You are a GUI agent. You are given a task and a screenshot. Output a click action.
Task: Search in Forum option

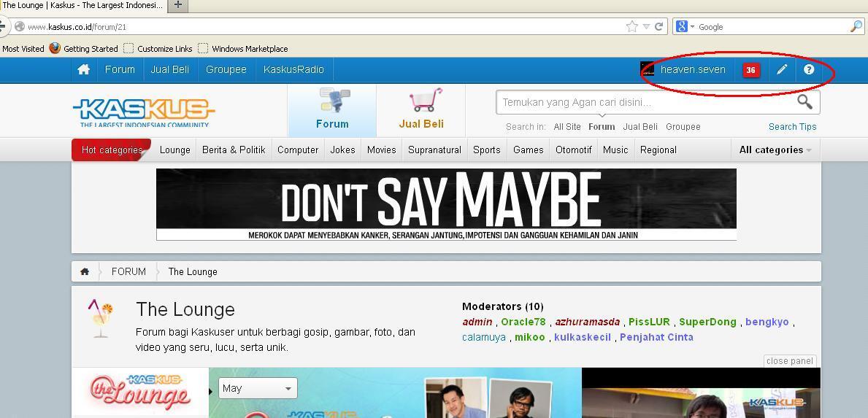(x=602, y=127)
